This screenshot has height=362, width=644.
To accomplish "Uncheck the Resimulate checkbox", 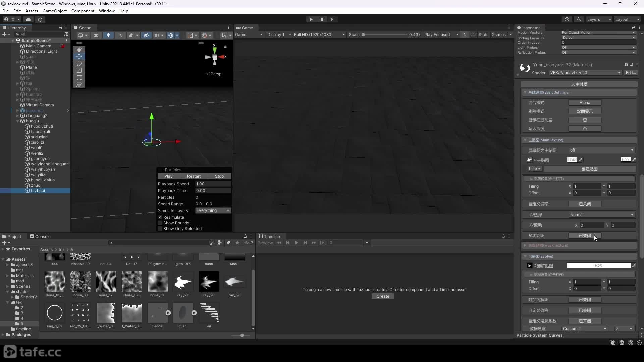I will click(160, 217).
